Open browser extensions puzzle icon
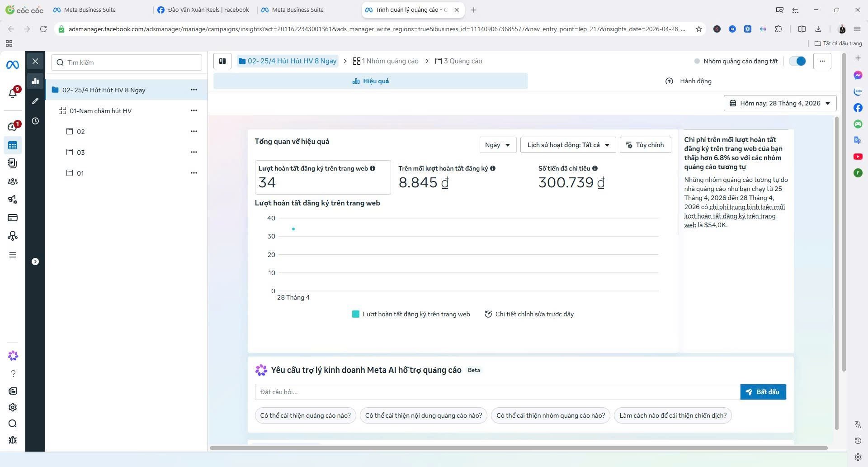This screenshot has height=467, width=868. (x=778, y=29)
